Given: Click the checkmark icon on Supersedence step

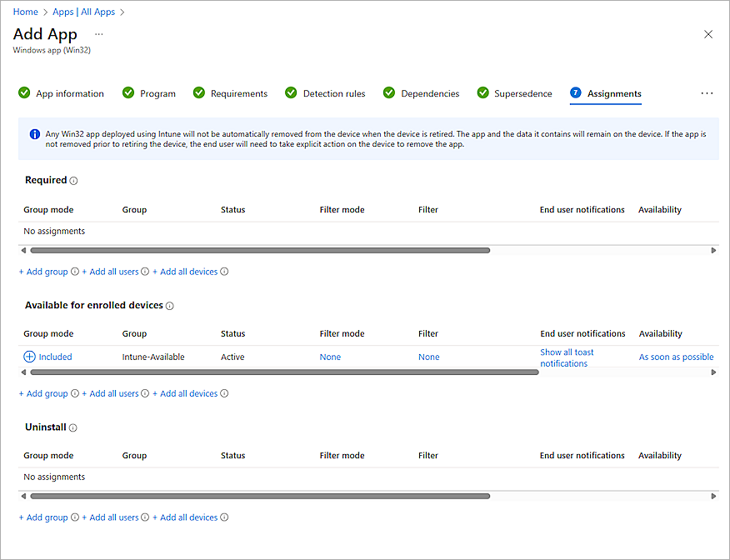Looking at the screenshot, I should pos(481,93).
